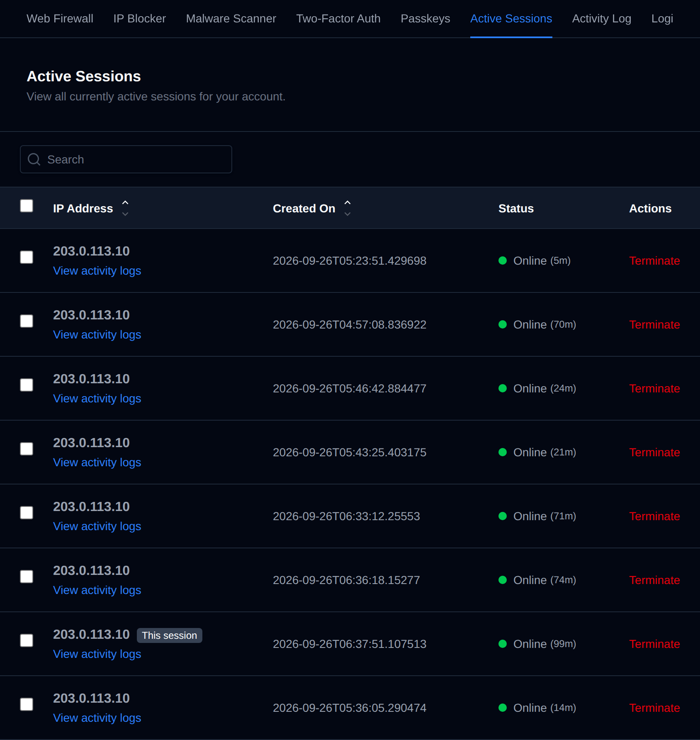
Task: Click the Status column header
Action: [516, 208]
